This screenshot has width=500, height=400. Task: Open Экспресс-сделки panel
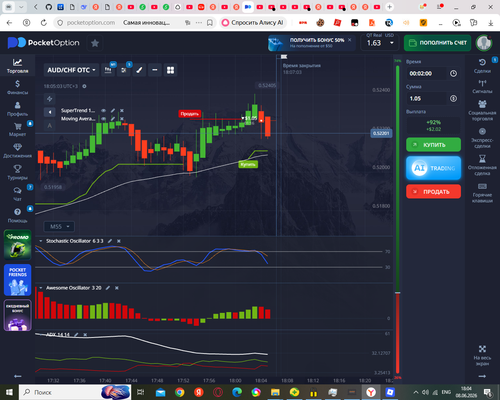click(482, 138)
